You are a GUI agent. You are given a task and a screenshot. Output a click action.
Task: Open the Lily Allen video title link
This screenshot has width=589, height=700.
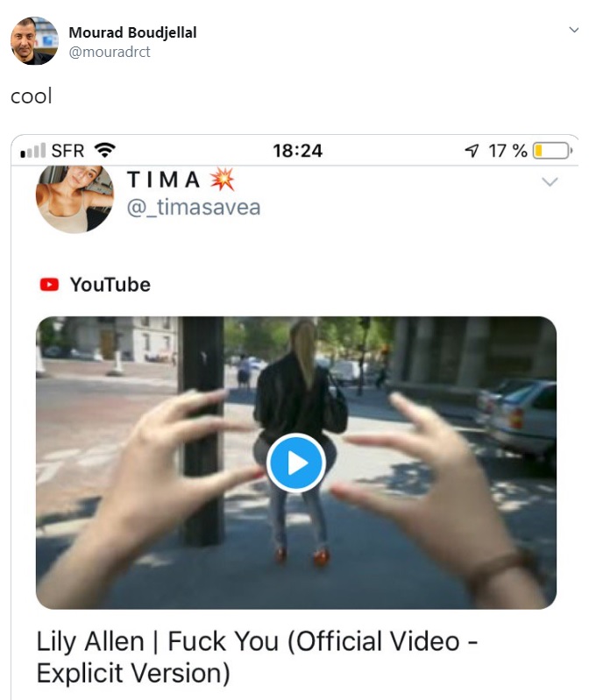point(257,657)
